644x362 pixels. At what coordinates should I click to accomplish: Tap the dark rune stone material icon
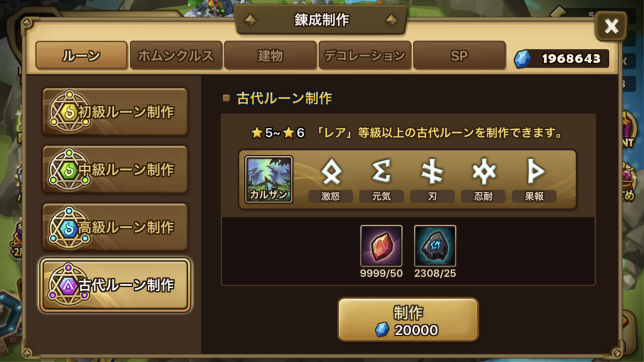click(x=435, y=246)
